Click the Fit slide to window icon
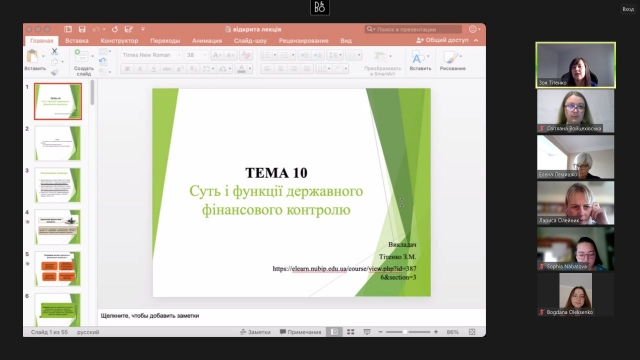Viewport: 640px width, 360px height. (x=472, y=332)
